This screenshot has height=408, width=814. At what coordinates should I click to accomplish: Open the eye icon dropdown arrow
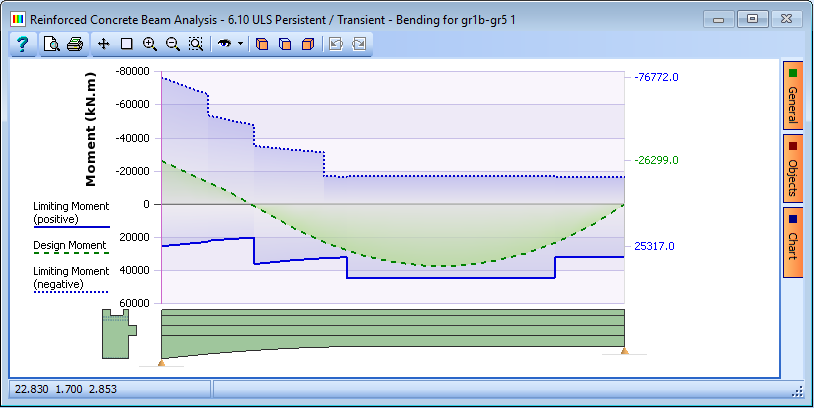click(240, 44)
